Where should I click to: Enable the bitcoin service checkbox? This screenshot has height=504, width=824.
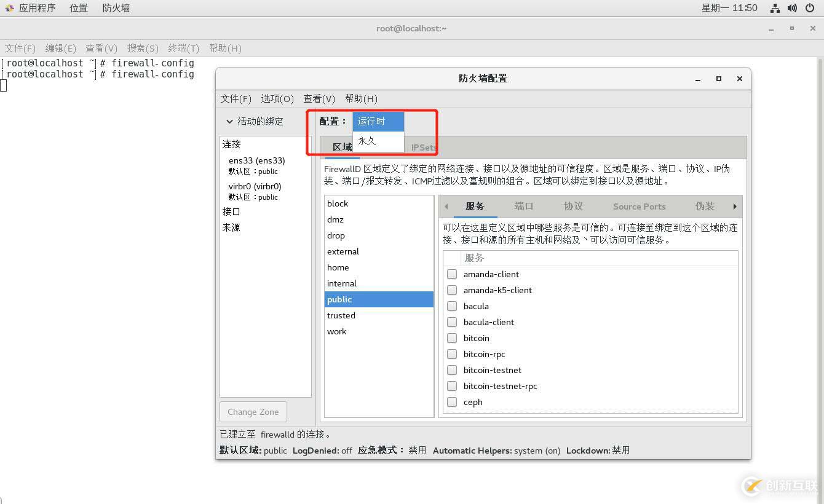pos(452,338)
